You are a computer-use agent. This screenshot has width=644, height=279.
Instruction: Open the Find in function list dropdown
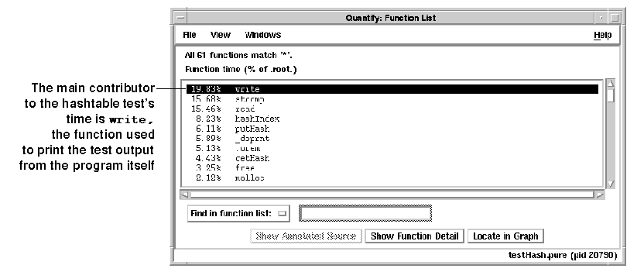pos(238,214)
